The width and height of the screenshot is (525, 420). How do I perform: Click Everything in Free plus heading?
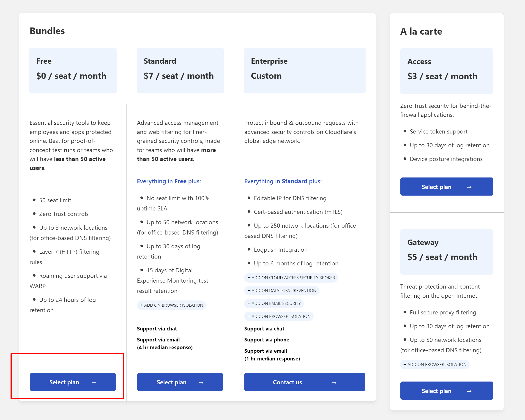tap(169, 181)
